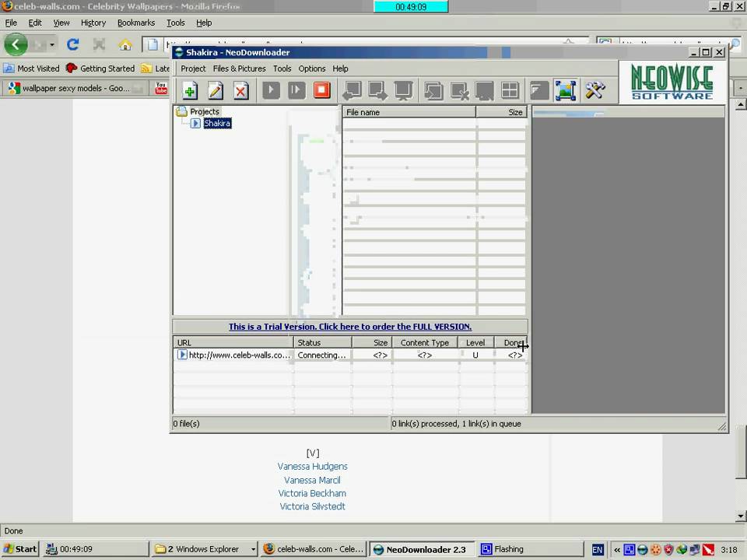Viewport: 747px width, 560px height.
Task: Click the File name column header
Action: pyautogui.click(x=409, y=112)
